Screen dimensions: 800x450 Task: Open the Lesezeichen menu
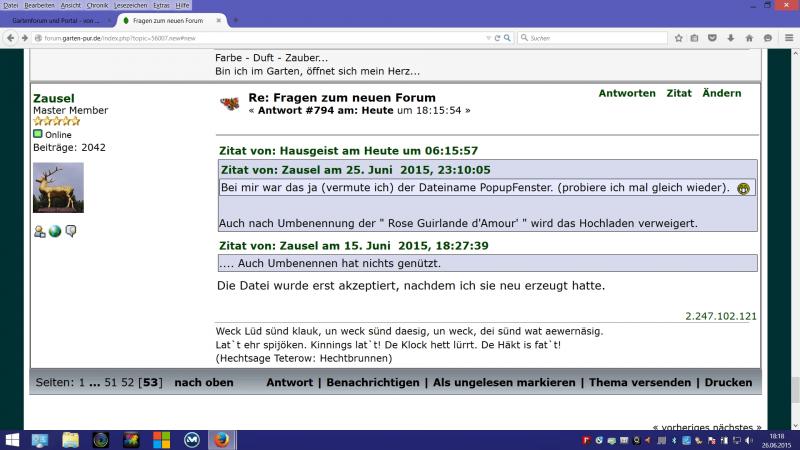click(131, 5)
